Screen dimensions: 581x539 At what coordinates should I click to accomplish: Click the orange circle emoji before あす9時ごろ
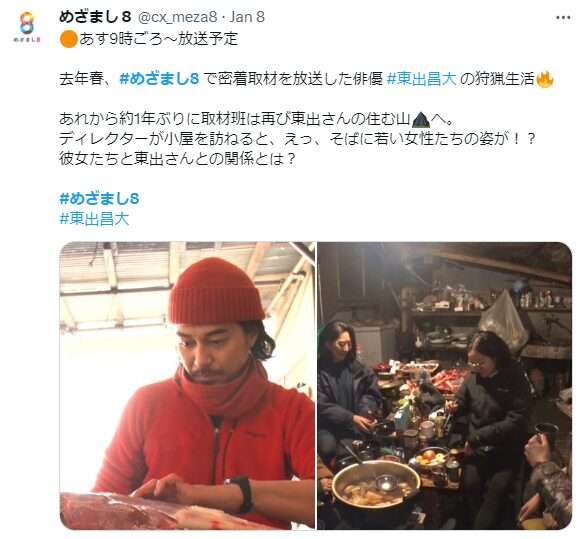point(68,39)
